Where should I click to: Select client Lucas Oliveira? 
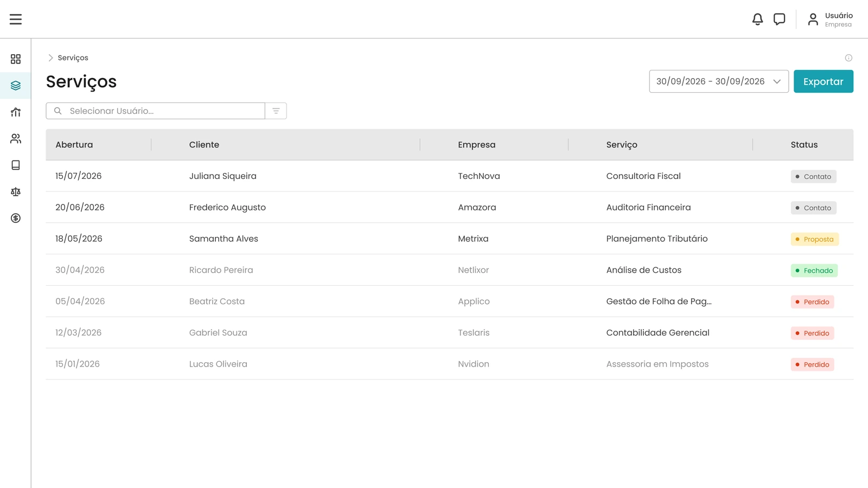point(218,364)
